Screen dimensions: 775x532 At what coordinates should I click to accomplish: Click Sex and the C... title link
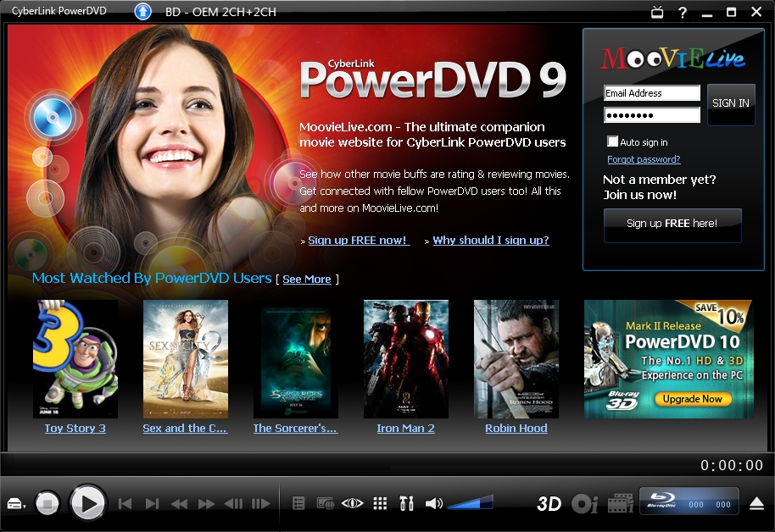pos(185,429)
